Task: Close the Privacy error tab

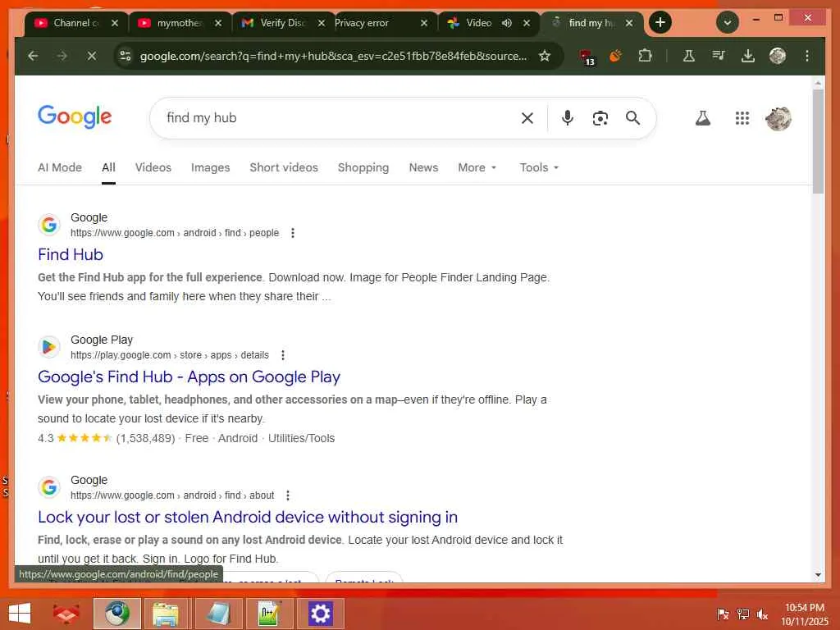Action: pyautogui.click(x=424, y=23)
